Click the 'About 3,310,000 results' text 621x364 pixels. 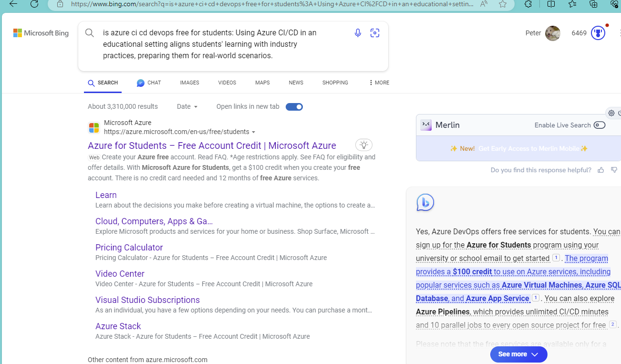pos(123,106)
